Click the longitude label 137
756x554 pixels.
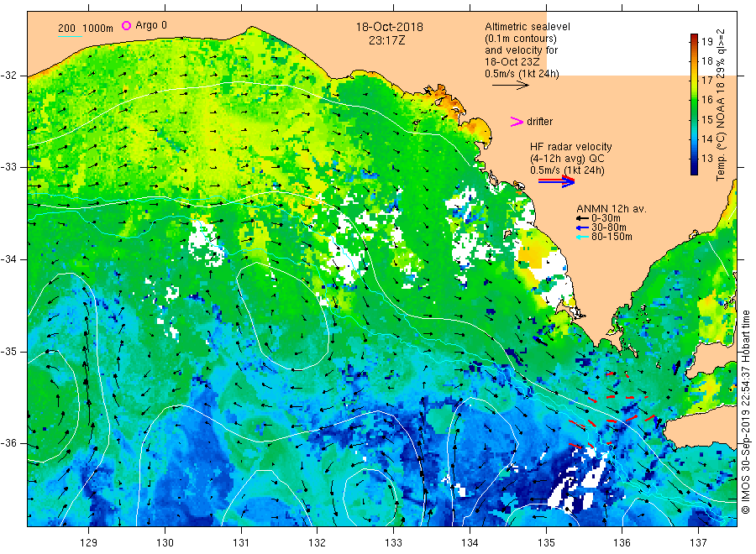[698, 543]
